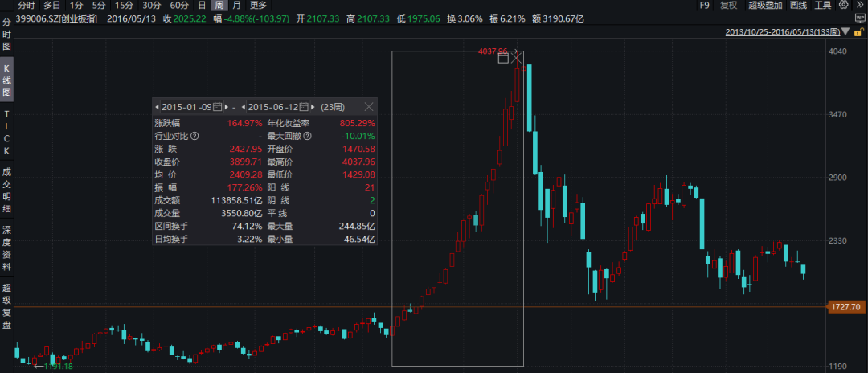Image resolution: width=868 pixels, height=373 pixels.
Task: Switch to daily 日 K-line tab
Action: point(202,6)
